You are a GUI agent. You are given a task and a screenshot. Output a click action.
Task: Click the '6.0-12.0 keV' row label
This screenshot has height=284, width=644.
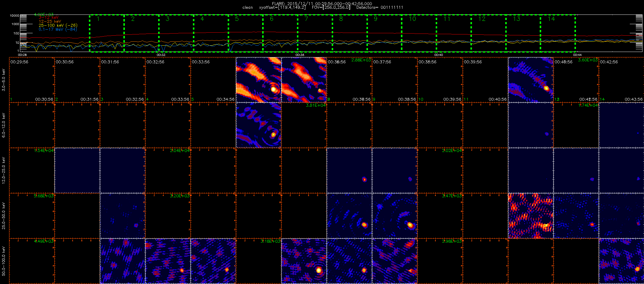4,125
